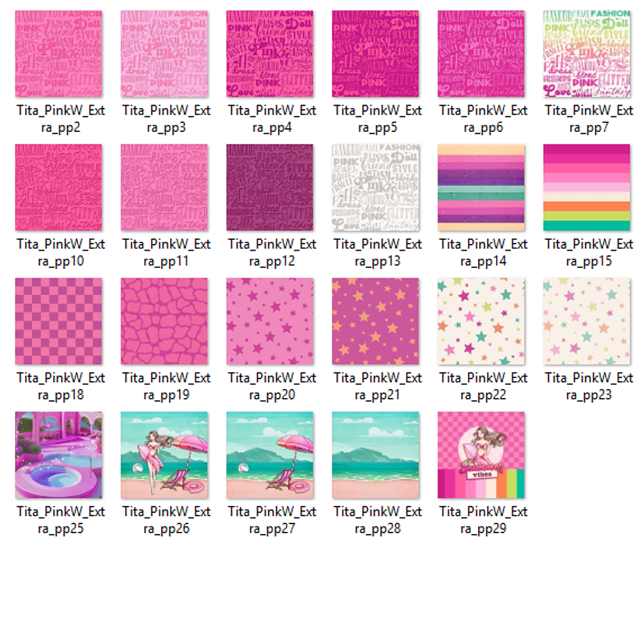Select the pp14 purple and teal striped paper
This screenshot has width=644, height=644.
(481, 187)
